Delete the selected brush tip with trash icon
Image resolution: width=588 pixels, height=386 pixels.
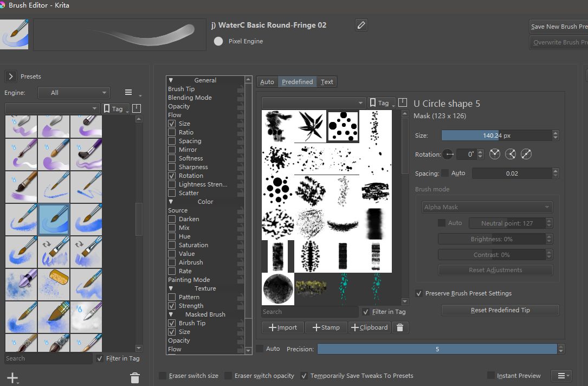(400, 327)
